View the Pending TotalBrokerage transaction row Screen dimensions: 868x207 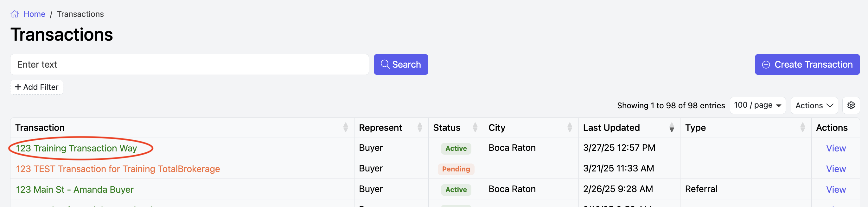coord(836,169)
